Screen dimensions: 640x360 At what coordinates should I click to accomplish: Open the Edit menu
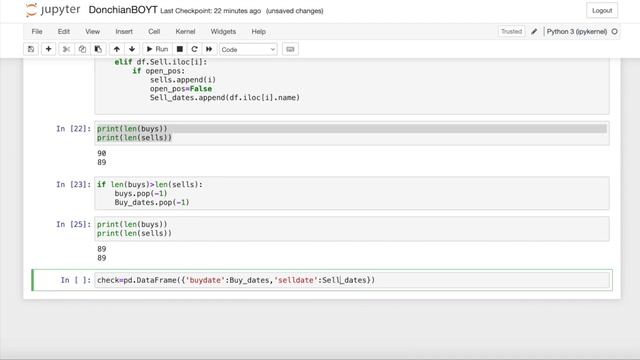point(64,31)
